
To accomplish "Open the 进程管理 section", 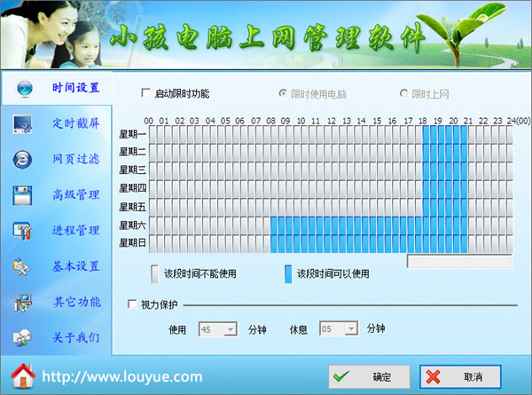I will coord(75,230).
